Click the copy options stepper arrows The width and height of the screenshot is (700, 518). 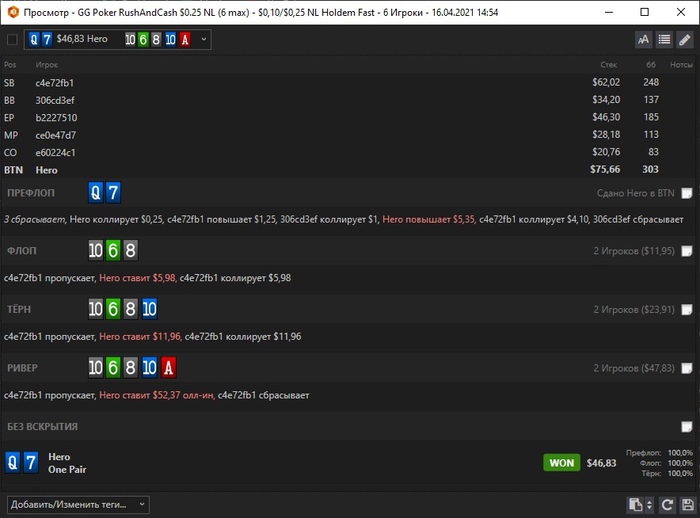click(x=650, y=505)
